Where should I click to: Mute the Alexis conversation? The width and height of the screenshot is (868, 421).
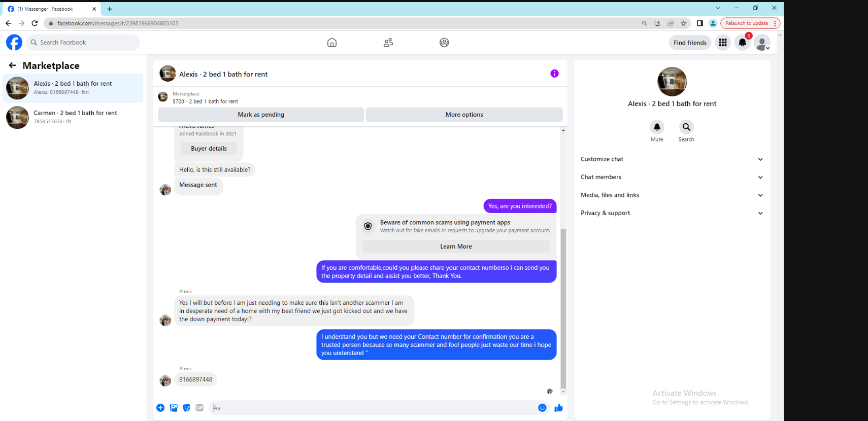pos(657,127)
